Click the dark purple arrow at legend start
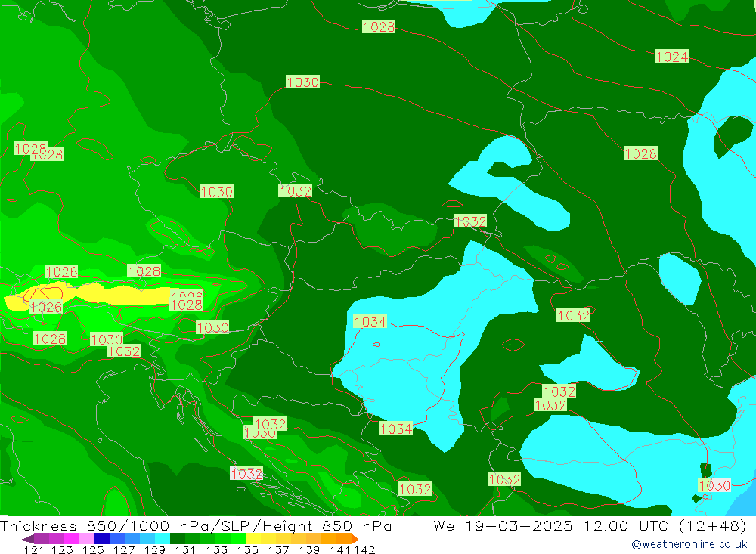This screenshot has width=756, height=554. coord(27,539)
